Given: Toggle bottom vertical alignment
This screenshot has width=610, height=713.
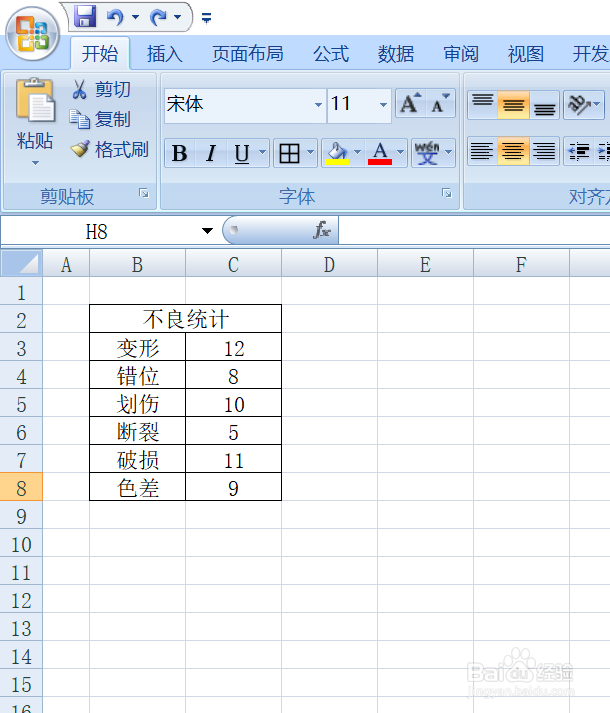Looking at the screenshot, I should pyautogui.click(x=544, y=105).
